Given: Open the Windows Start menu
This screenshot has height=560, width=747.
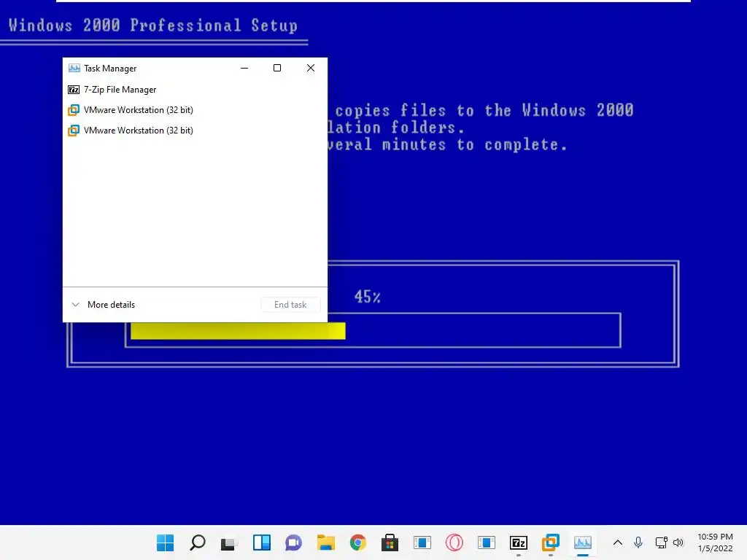Looking at the screenshot, I should click(x=166, y=542).
